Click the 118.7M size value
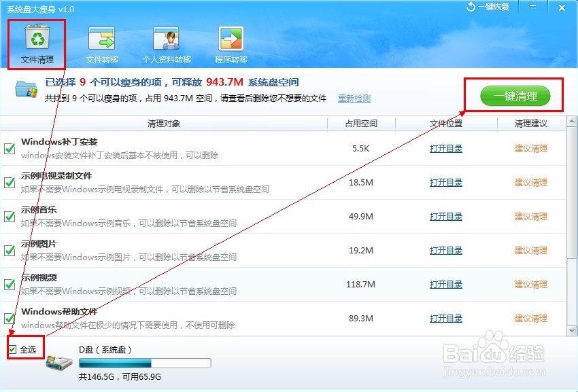The height and width of the screenshot is (392, 578). tap(360, 284)
